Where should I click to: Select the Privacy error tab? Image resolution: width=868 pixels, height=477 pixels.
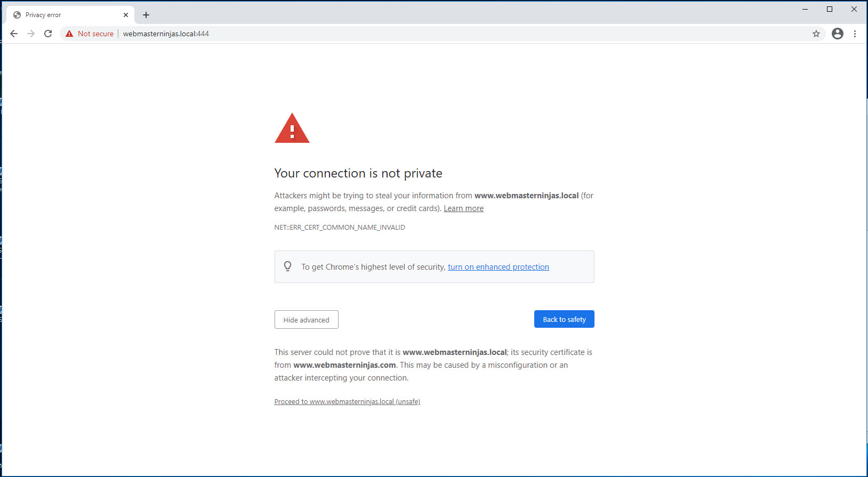64,14
